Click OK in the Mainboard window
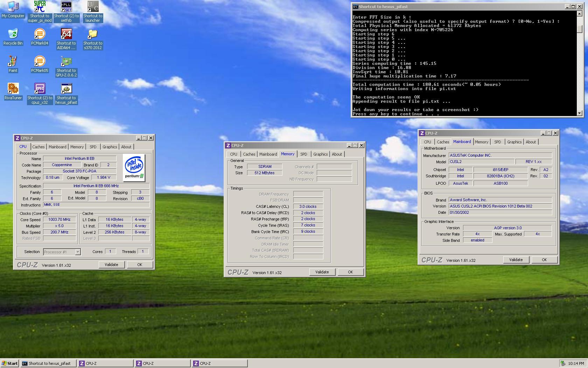 pos(544,260)
